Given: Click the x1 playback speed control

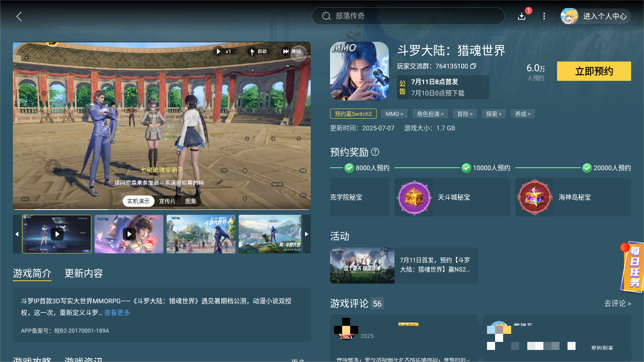Looking at the screenshot, I should [223, 51].
